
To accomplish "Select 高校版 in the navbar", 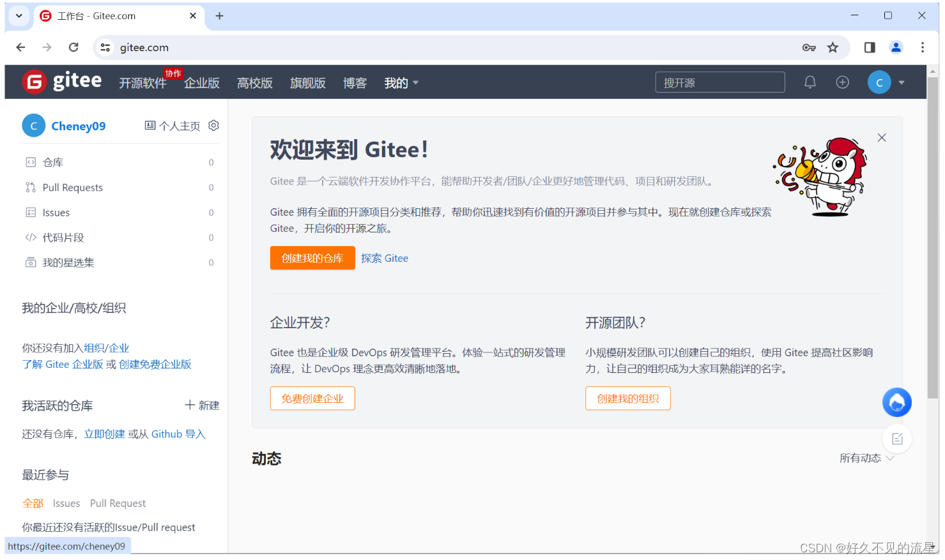I will coord(255,83).
